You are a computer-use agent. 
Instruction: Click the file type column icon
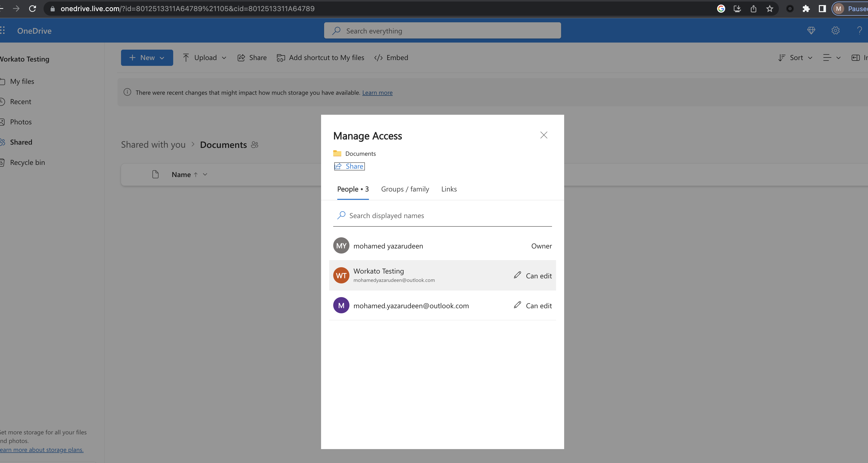click(x=155, y=175)
